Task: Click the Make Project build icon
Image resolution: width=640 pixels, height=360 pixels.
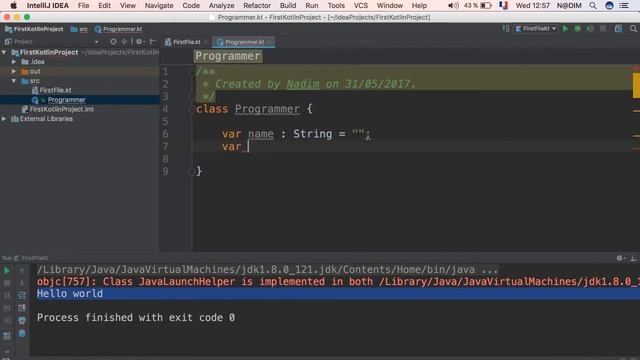Action: [506, 29]
